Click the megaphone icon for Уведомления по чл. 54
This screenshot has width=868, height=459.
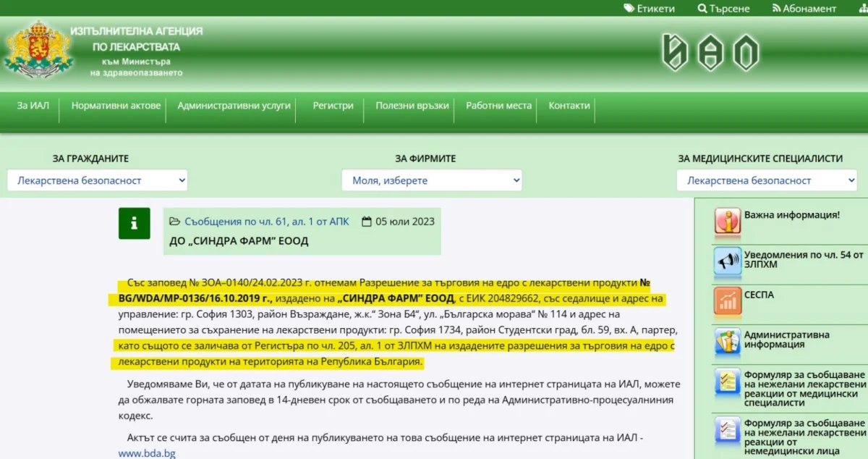coord(727,260)
